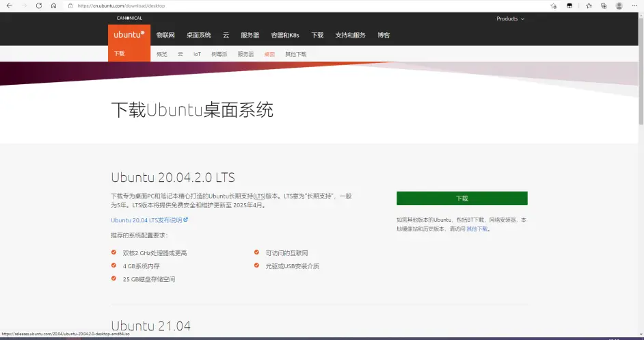The width and height of the screenshot is (644, 340).
Task: Click the 可访问的互联网 requirement
Action: [286, 253]
